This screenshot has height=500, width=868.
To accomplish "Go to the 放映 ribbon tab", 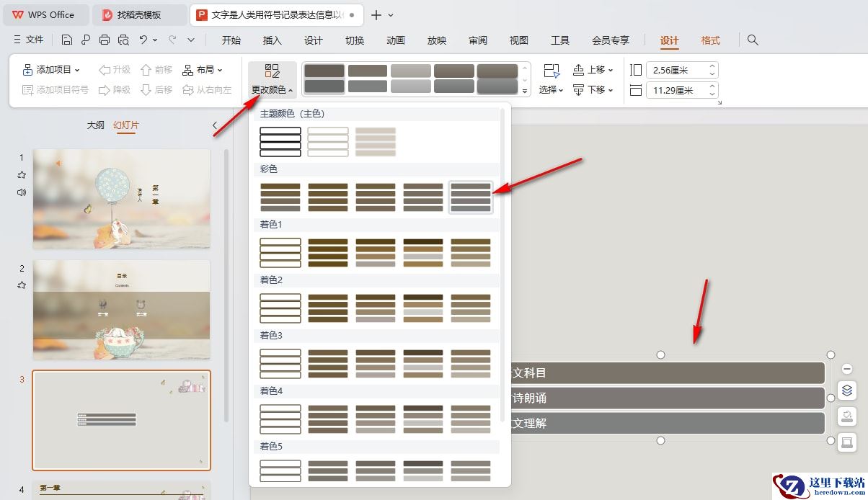I will (437, 40).
